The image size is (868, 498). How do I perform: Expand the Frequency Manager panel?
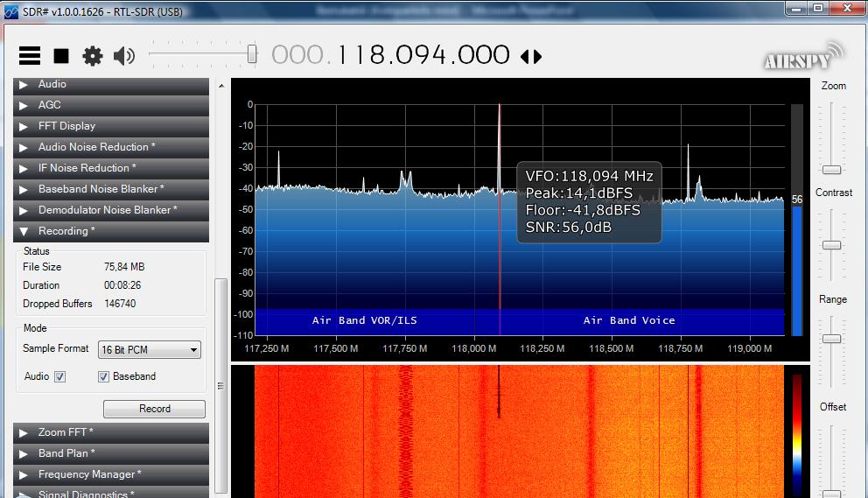(x=111, y=474)
